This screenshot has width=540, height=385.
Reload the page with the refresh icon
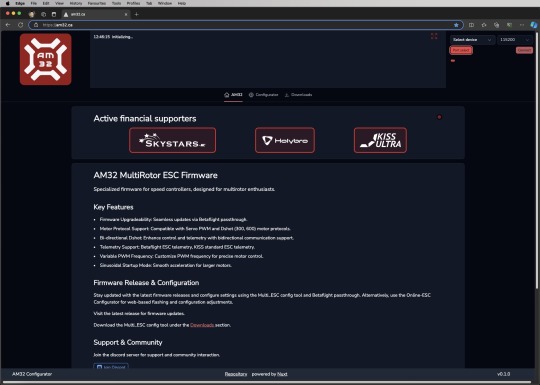(x=20, y=25)
